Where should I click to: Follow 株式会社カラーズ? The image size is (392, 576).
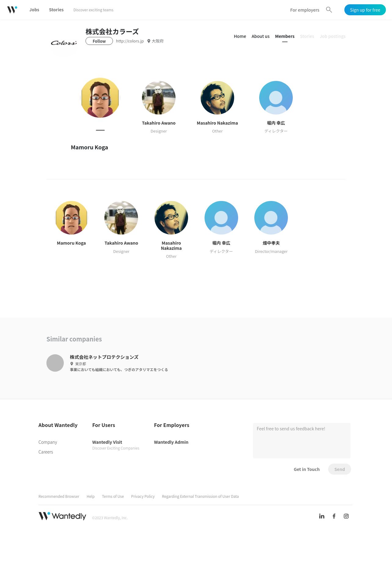click(99, 41)
